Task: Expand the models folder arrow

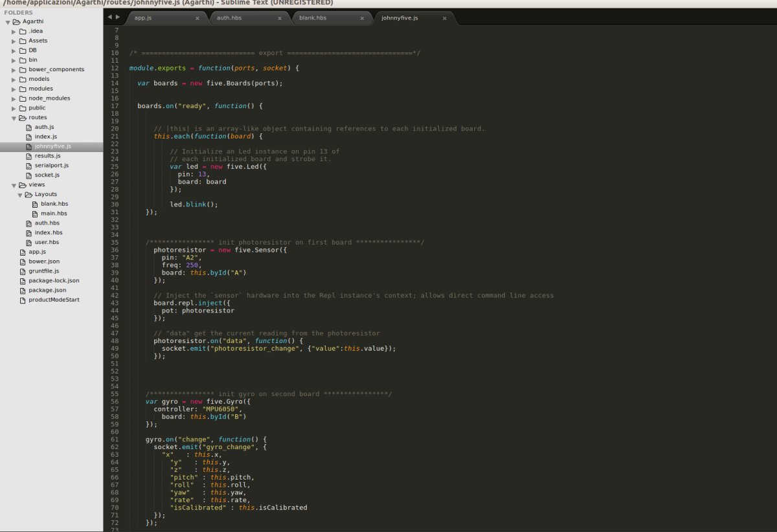Action: [14, 80]
